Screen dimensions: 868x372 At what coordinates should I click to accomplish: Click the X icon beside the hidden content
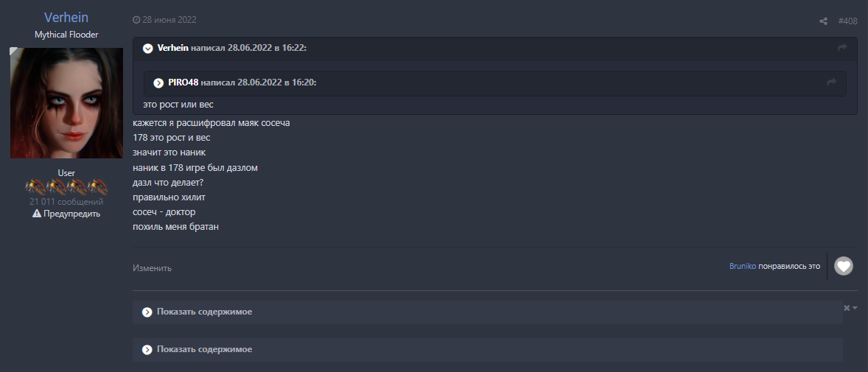pyautogui.click(x=847, y=307)
